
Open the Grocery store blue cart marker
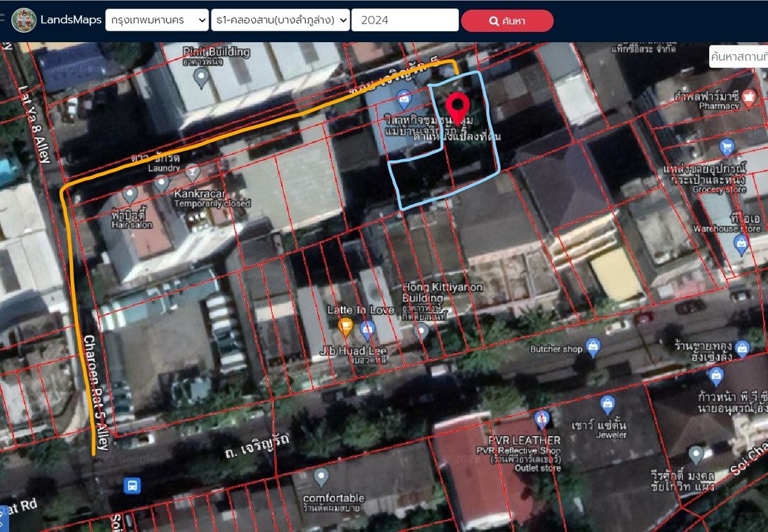[x=726, y=147]
